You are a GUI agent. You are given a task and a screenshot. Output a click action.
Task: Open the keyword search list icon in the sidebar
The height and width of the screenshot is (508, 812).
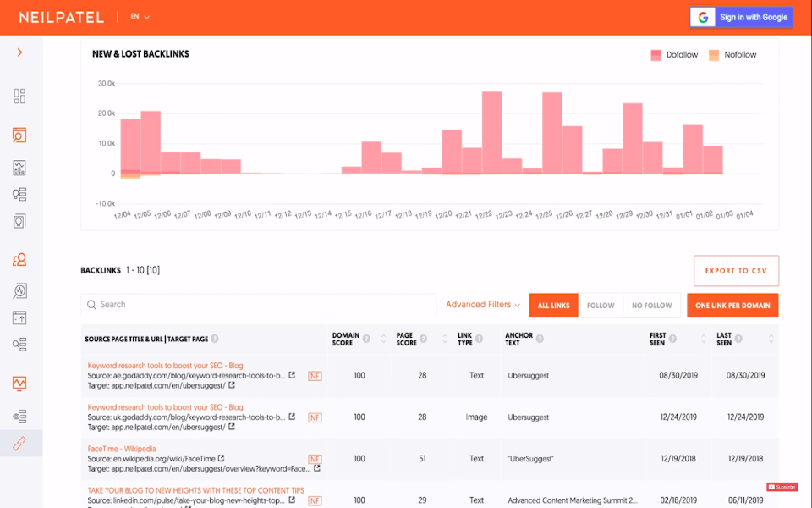[19, 345]
